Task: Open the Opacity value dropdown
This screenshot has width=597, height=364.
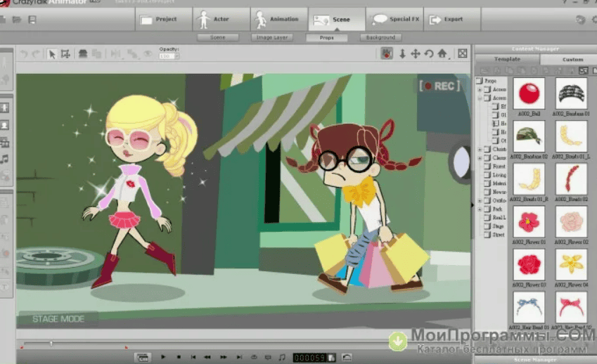Action: click(176, 56)
